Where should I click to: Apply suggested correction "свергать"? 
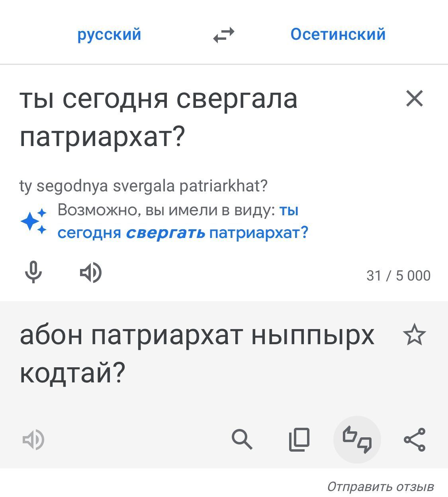(166, 232)
